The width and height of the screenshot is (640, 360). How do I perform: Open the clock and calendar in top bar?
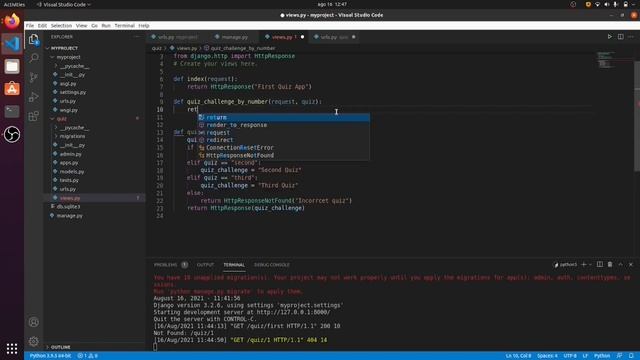pyautogui.click(x=332, y=4)
